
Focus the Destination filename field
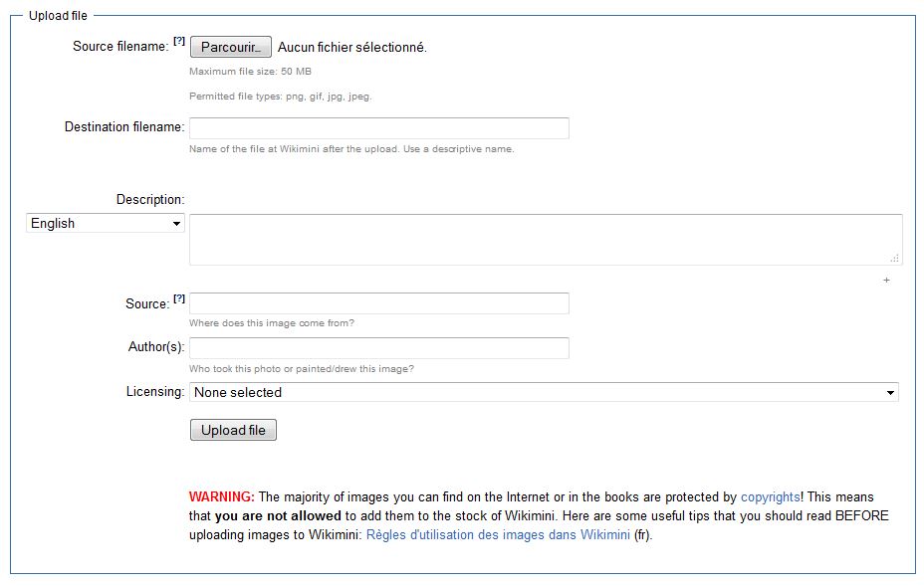(379, 128)
